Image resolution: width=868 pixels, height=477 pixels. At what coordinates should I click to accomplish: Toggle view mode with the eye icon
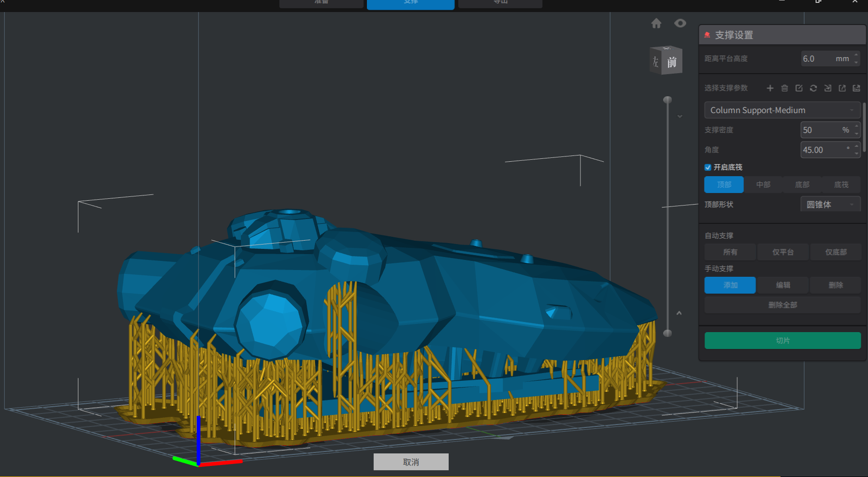[x=680, y=23]
